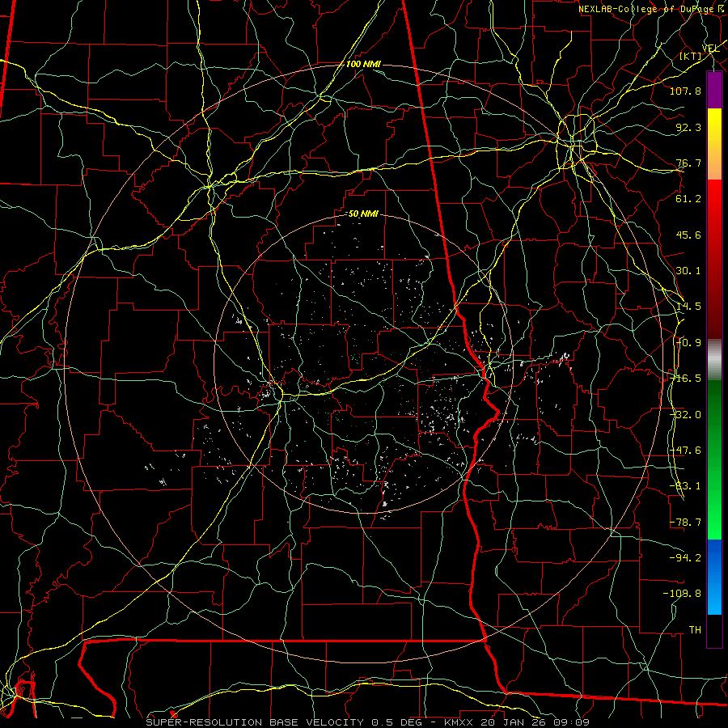This screenshot has width=728, height=728.
Task: Click the KMXX station identifier
Action: click(x=459, y=722)
